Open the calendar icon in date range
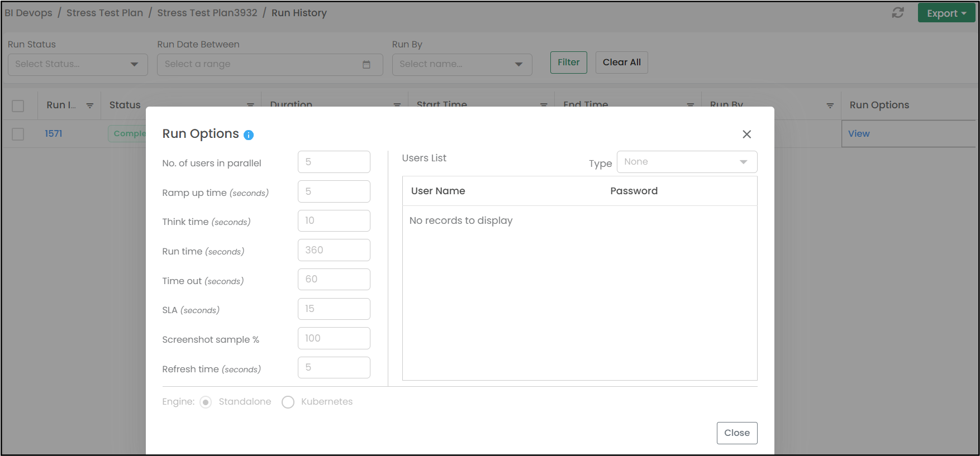Viewport: 980px width, 456px height. [367, 65]
